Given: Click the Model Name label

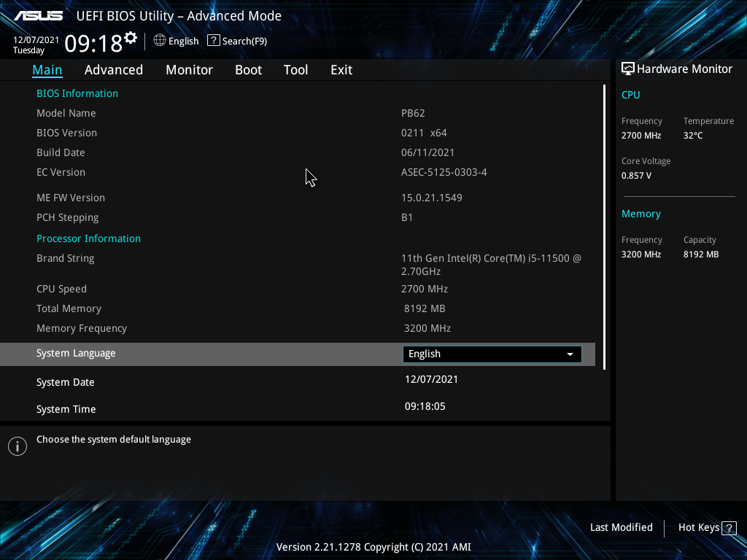Looking at the screenshot, I should tap(66, 113).
